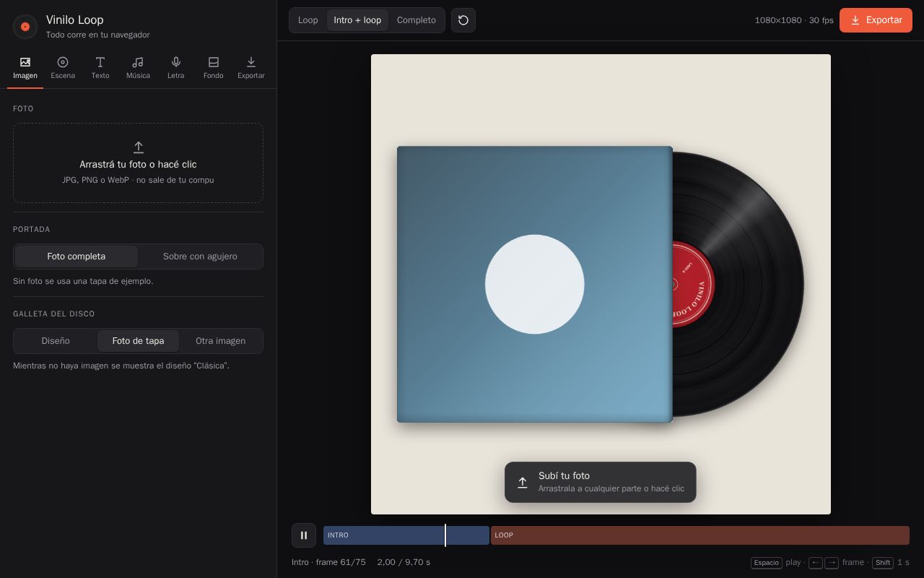Choose Foto completa cover option

(77, 256)
